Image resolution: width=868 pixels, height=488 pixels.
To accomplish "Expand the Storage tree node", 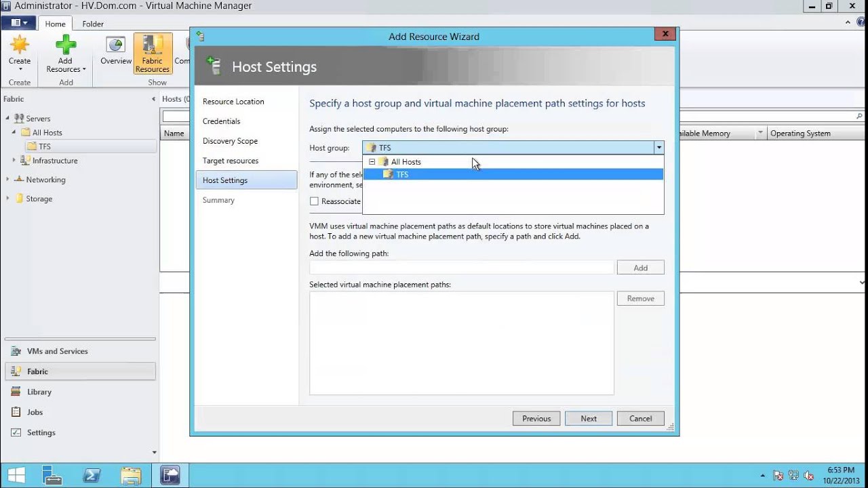I will point(7,199).
